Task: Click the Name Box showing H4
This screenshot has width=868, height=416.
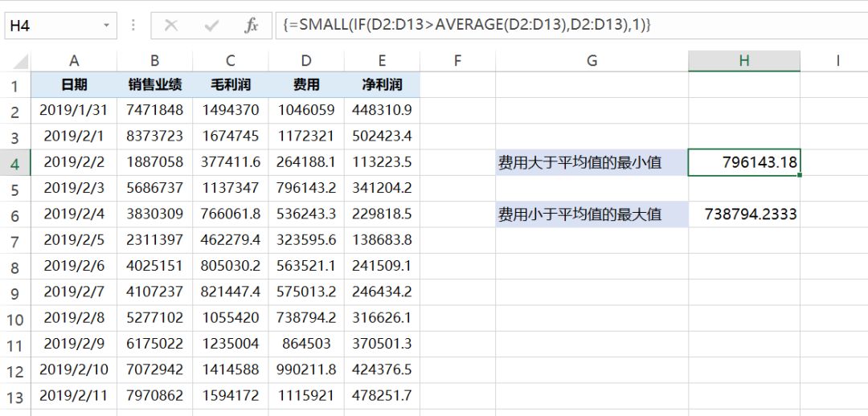Action: [x=60, y=26]
